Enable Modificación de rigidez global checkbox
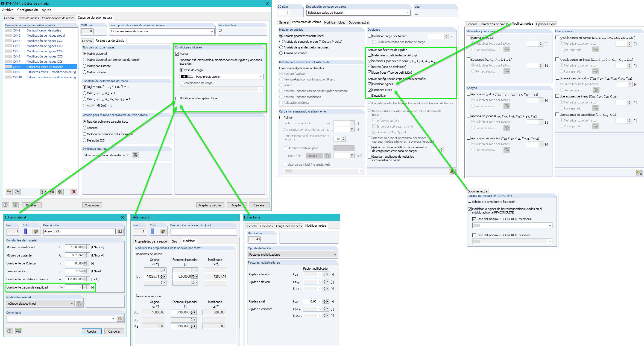Screen dimensions: 644x346 point(177,98)
